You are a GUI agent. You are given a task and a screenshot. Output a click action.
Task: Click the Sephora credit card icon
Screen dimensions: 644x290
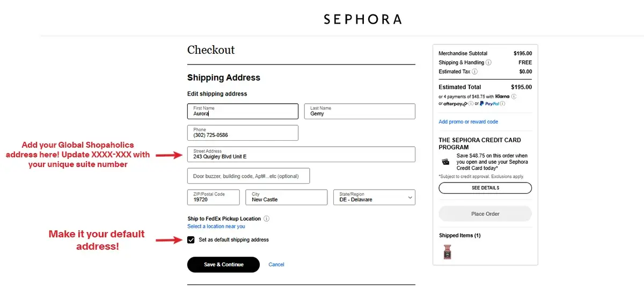click(445, 161)
